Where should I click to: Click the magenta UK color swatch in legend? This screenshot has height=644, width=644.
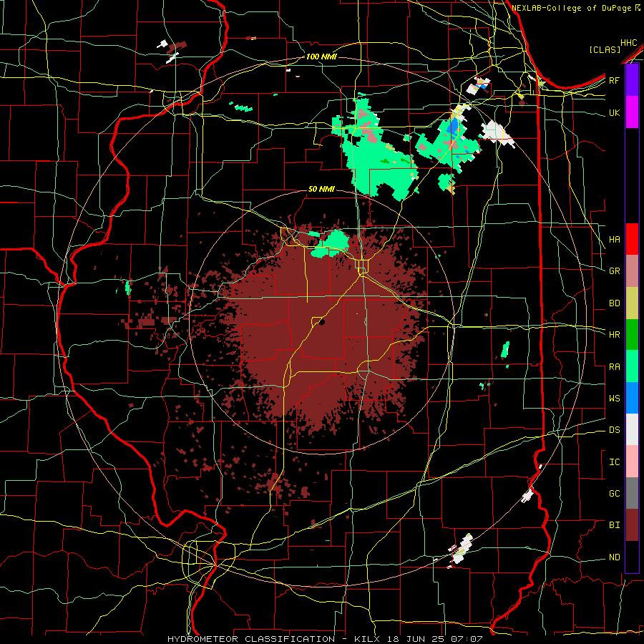(x=632, y=112)
